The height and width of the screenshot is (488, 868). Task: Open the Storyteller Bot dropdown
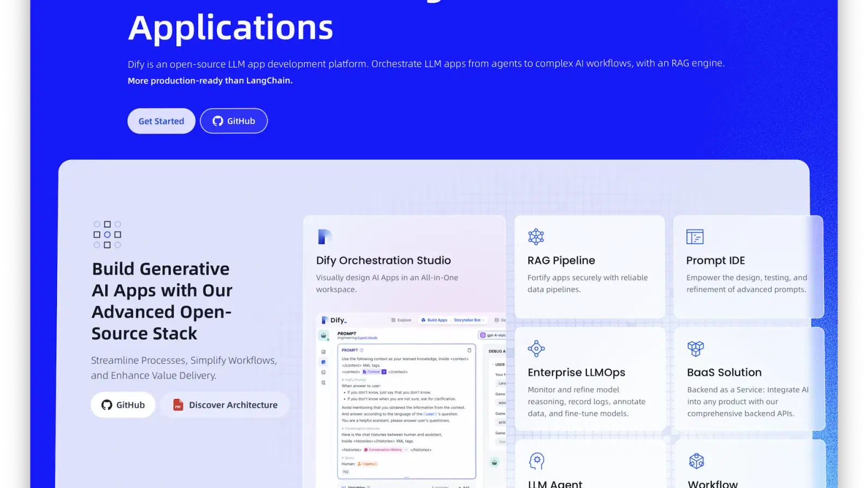[469, 320]
